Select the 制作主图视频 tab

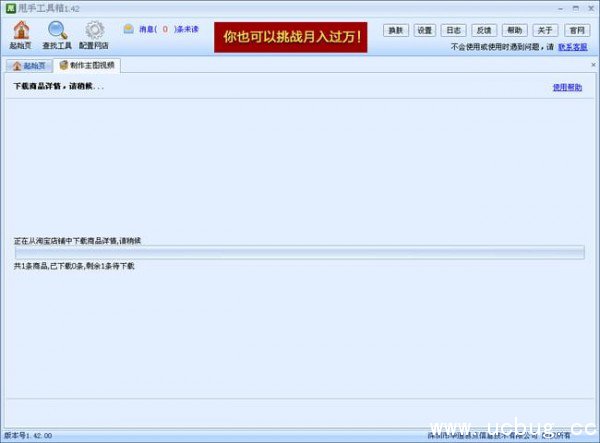tap(91, 66)
